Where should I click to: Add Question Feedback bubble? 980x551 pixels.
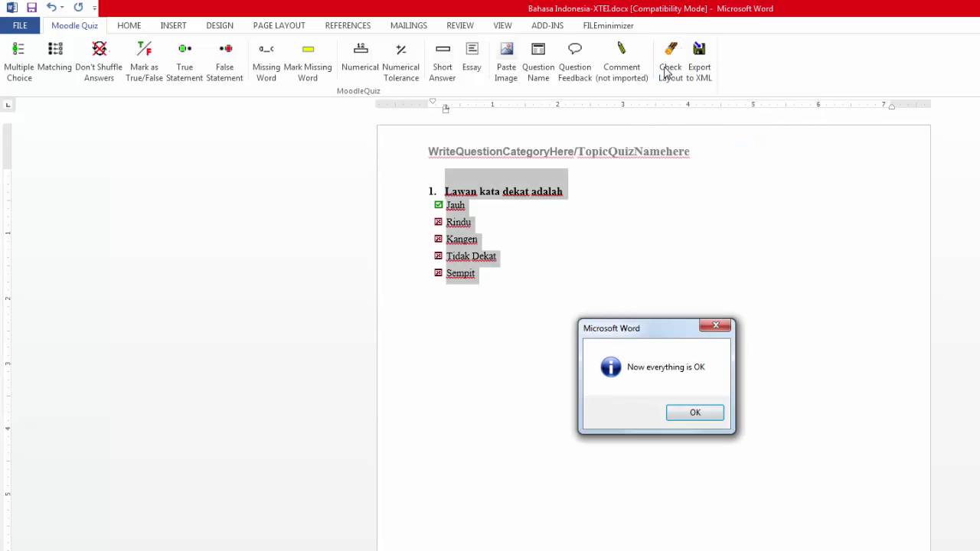[x=575, y=61]
